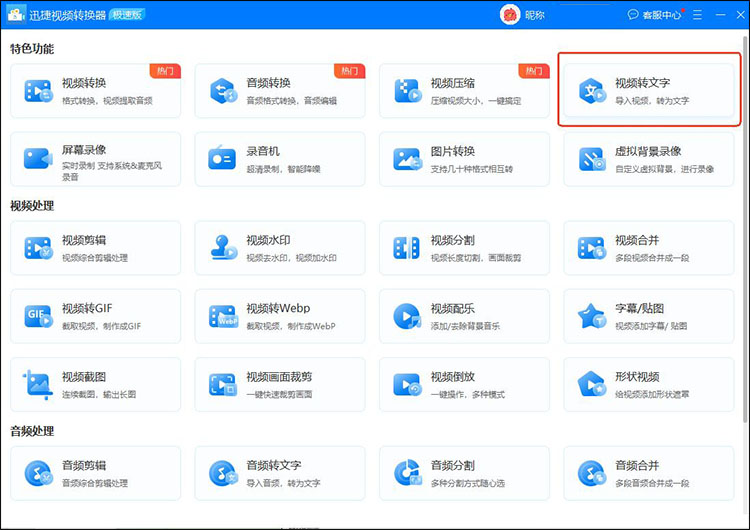This screenshot has height=530, width=750.
Task: Click the 视频处理 section heading
Action: 32,206
